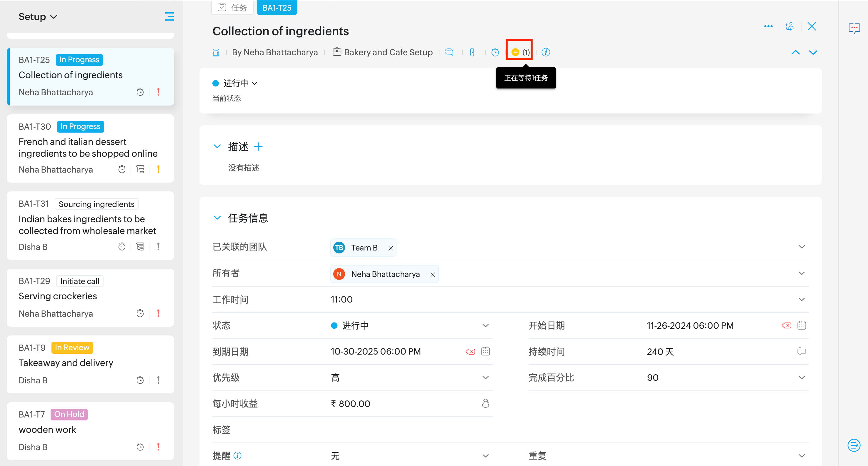This screenshot has height=466, width=868.
Task: Open the 优先级 priority dropdown
Action: pyautogui.click(x=485, y=378)
